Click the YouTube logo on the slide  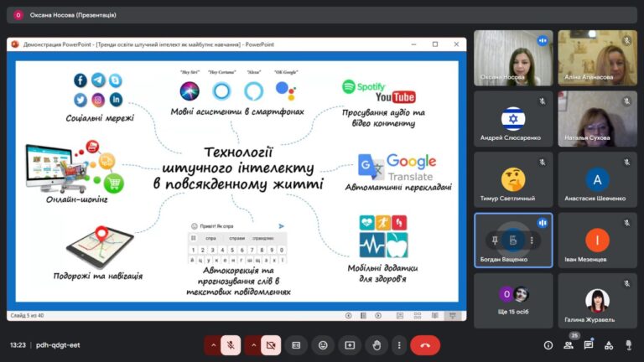(396, 97)
